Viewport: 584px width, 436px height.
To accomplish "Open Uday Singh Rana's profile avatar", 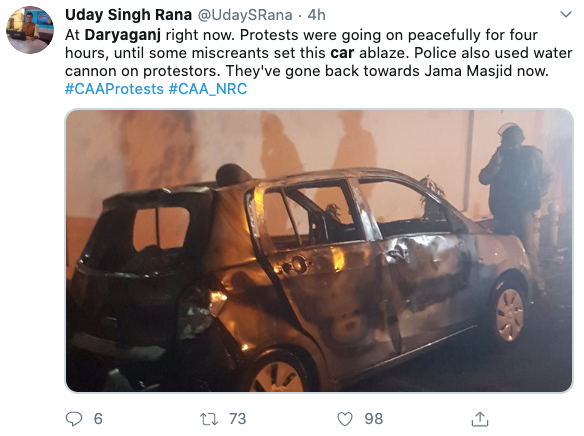I will point(30,30).
